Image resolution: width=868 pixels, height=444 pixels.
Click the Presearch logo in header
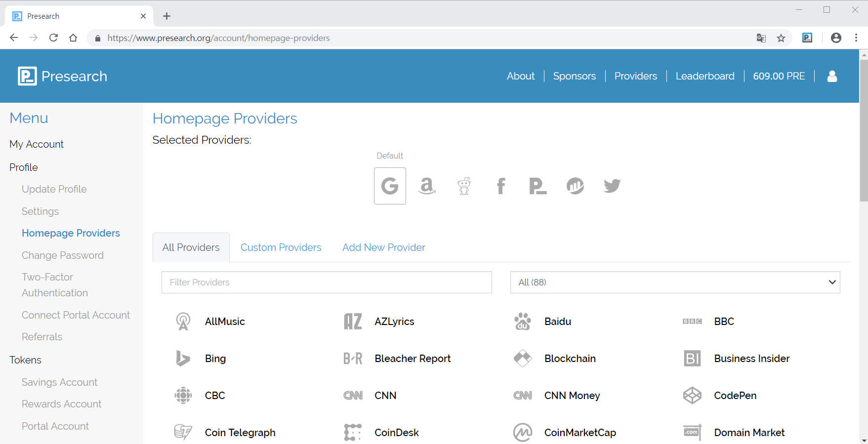coord(63,76)
